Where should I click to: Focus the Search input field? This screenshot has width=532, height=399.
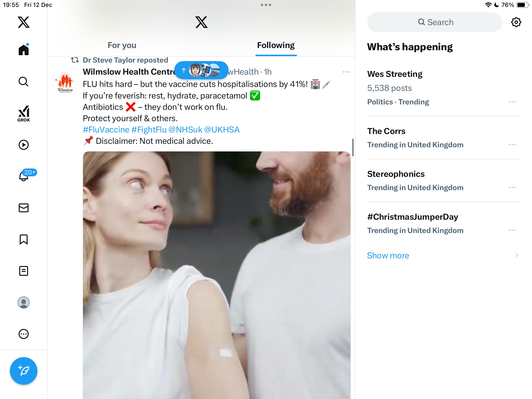(435, 22)
